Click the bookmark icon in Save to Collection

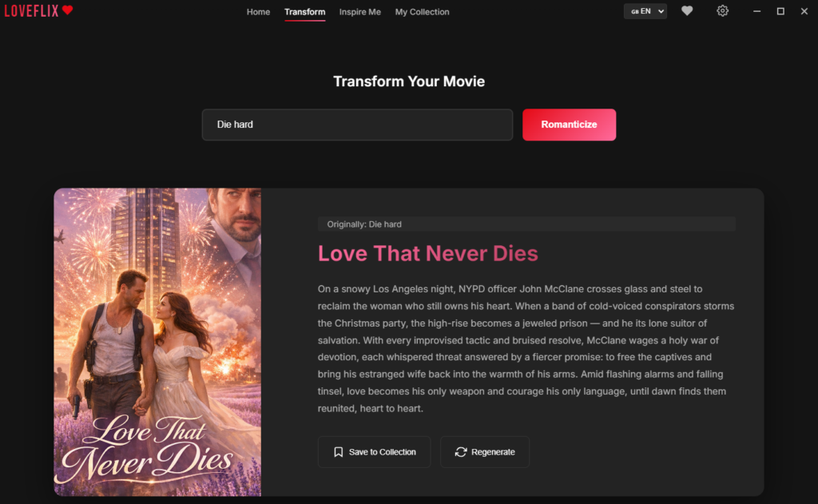(x=338, y=452)
